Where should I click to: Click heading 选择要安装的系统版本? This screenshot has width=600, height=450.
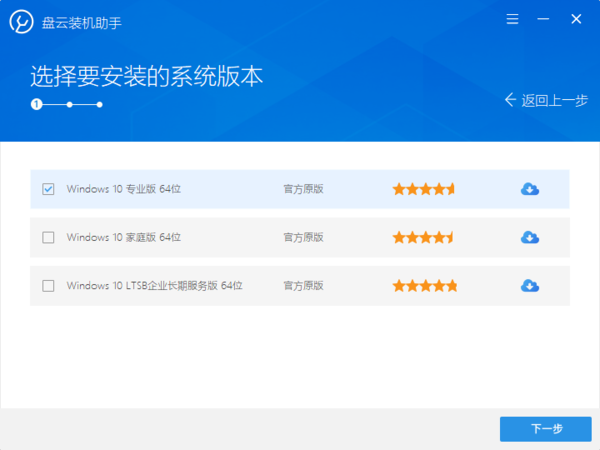click(147, 76)
